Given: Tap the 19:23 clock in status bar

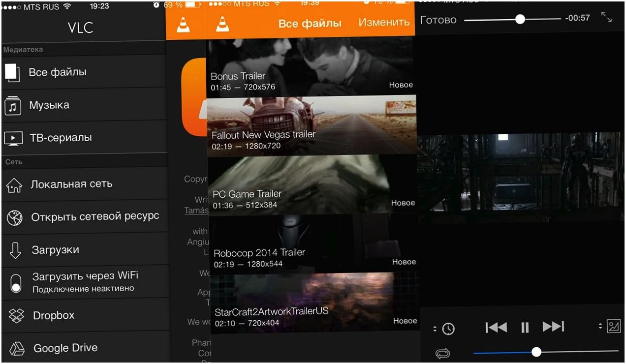Looking at the screenshot, I should (x=99, y=6).
